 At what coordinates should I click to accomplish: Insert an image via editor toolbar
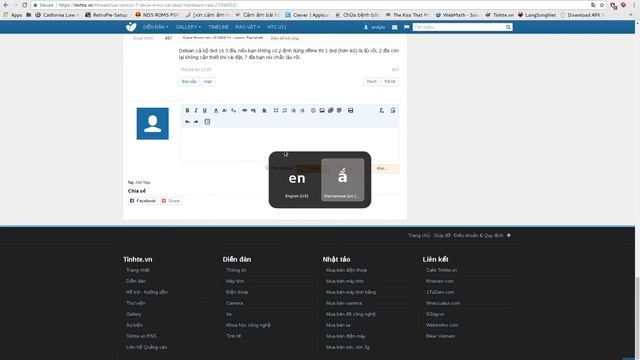(x=322, y=110)
